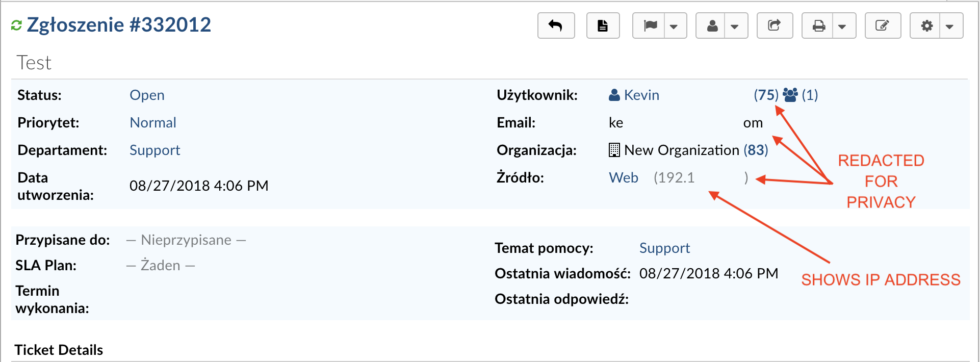Change the Normal priority link
This screenshot has height=362, width=980.
point(153,123)
